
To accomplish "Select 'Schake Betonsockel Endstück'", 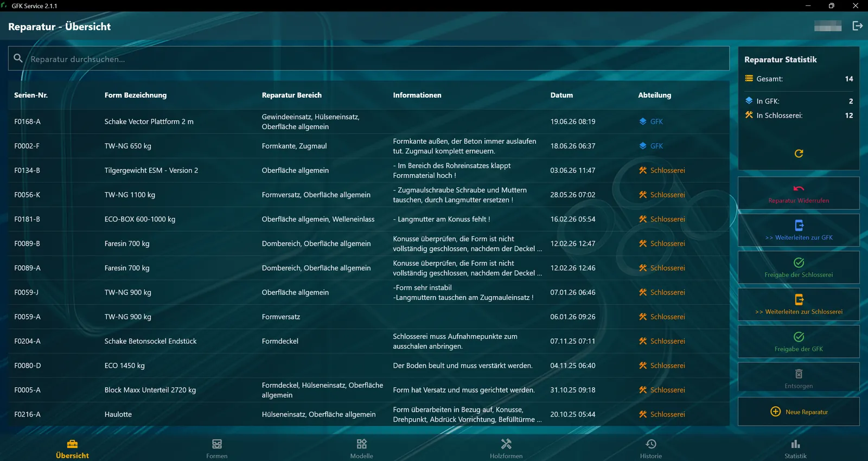I will pyautogui.click(x=150, y=341).
